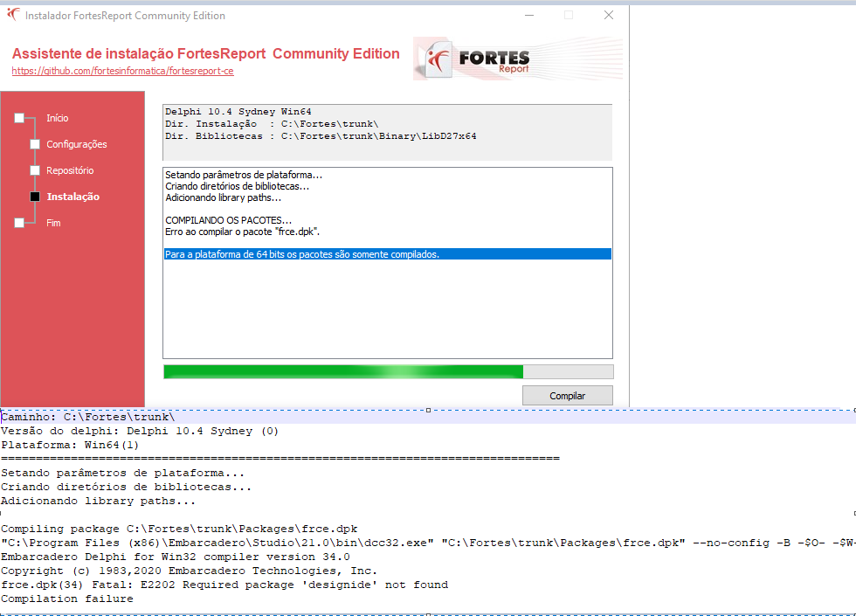856x616 pixels.
Task: Click the 'Compilation failure' log line
Action: [x=67, y=599]
